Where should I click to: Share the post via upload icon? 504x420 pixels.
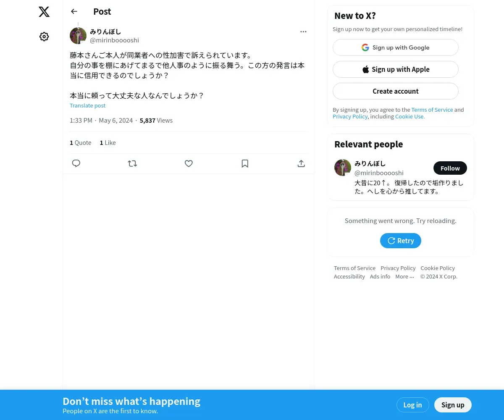[x=301, y=163]
